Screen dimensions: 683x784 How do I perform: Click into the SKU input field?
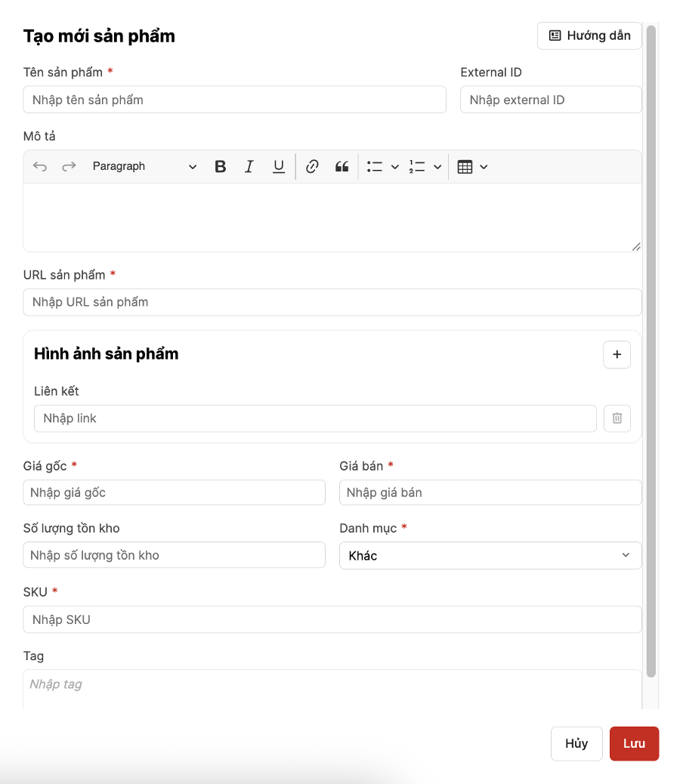click(x=332, y=619)
